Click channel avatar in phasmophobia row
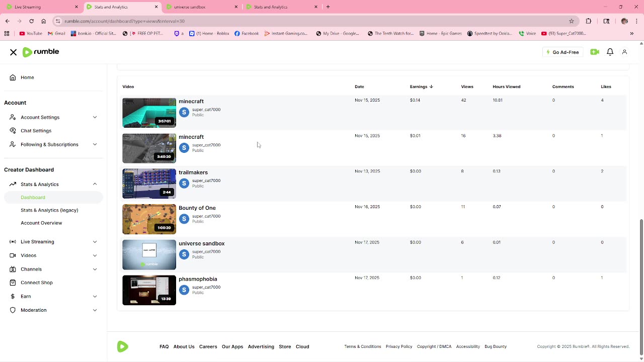This screenshot has height=362, width=644. [x=184, y=290]
